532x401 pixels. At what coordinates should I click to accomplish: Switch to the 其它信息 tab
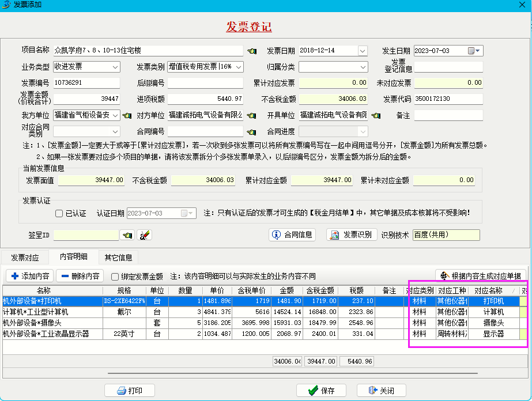tap(118, 258)
